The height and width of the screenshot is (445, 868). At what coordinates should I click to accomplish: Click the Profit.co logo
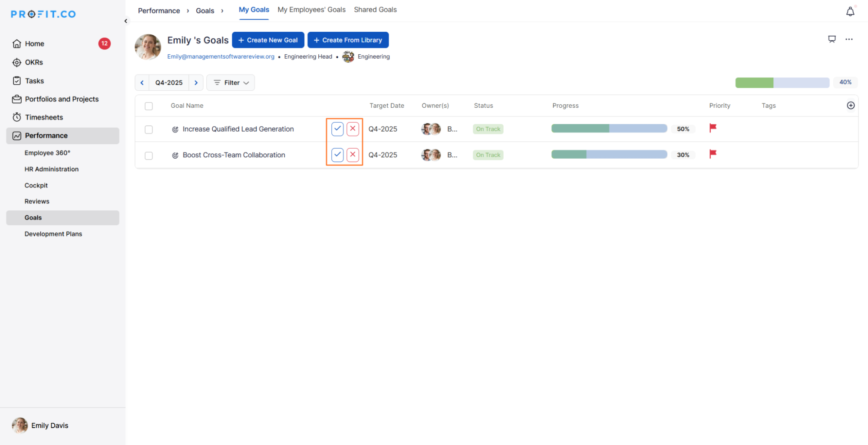(43, 14)
